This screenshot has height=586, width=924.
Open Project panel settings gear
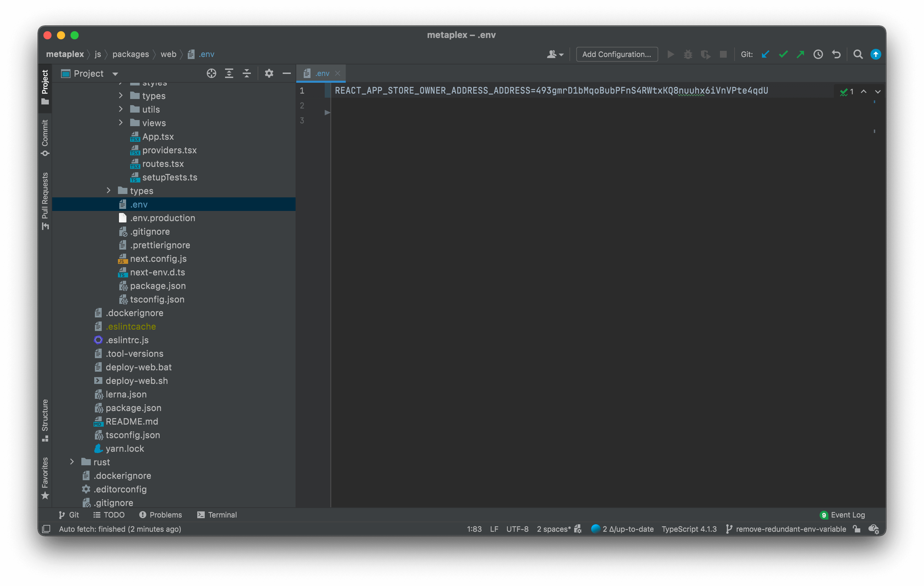tap(269, 73)
